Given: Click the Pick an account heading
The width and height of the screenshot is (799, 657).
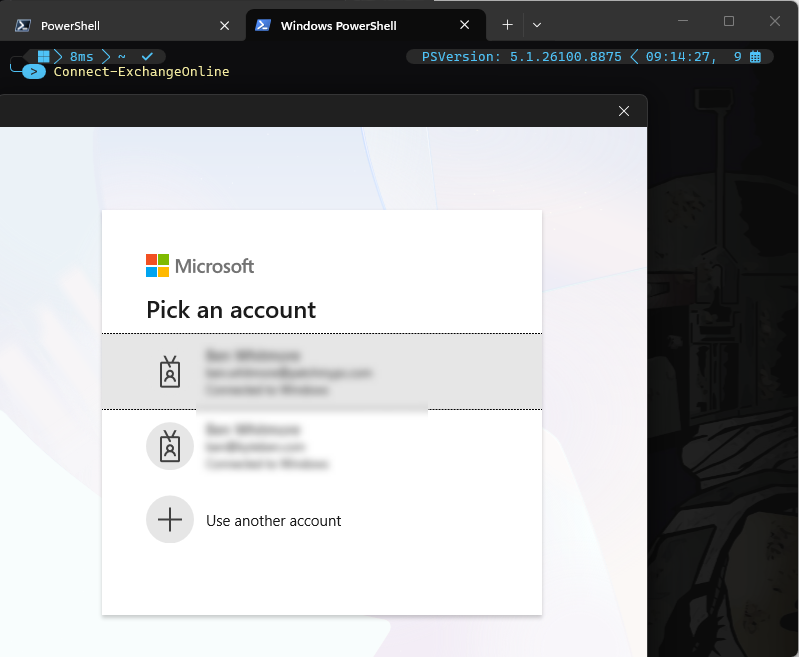Looking at the screenshot, I should coord(231,309).
